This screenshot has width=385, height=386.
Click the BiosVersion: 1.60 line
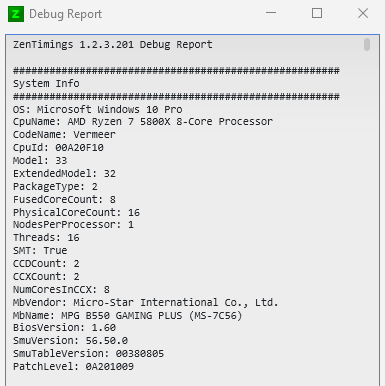64,328
